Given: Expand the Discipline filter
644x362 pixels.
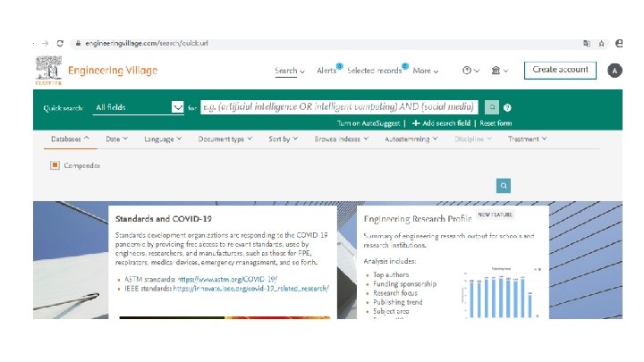Looking at the screenshot, I should [x=473, y=139].
